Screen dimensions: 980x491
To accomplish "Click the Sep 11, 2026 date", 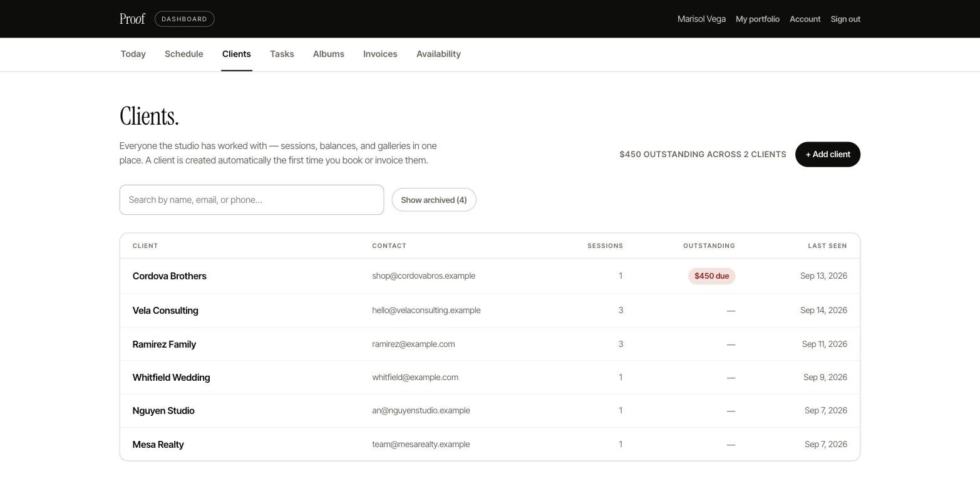I will [x=825, y=344].
